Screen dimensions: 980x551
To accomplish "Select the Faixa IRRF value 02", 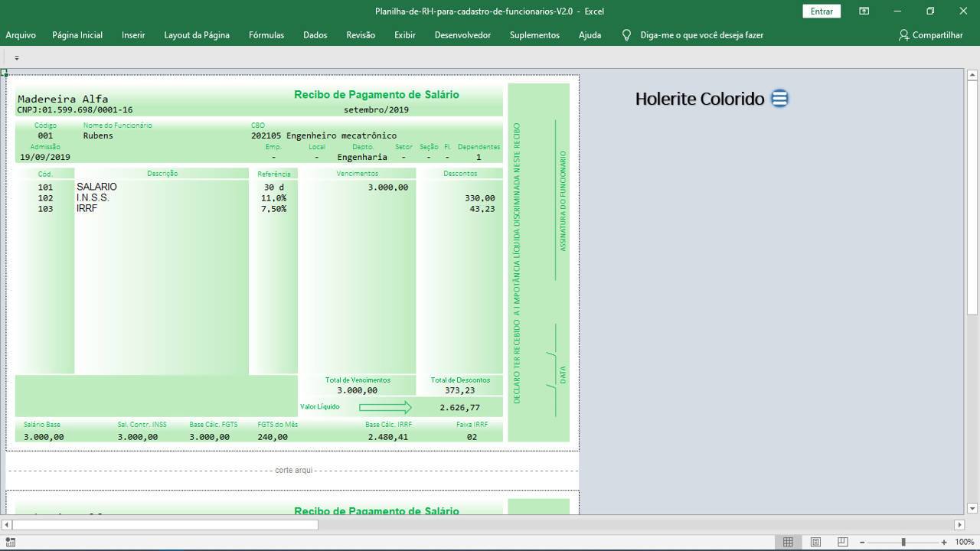I will click(472, 437).
